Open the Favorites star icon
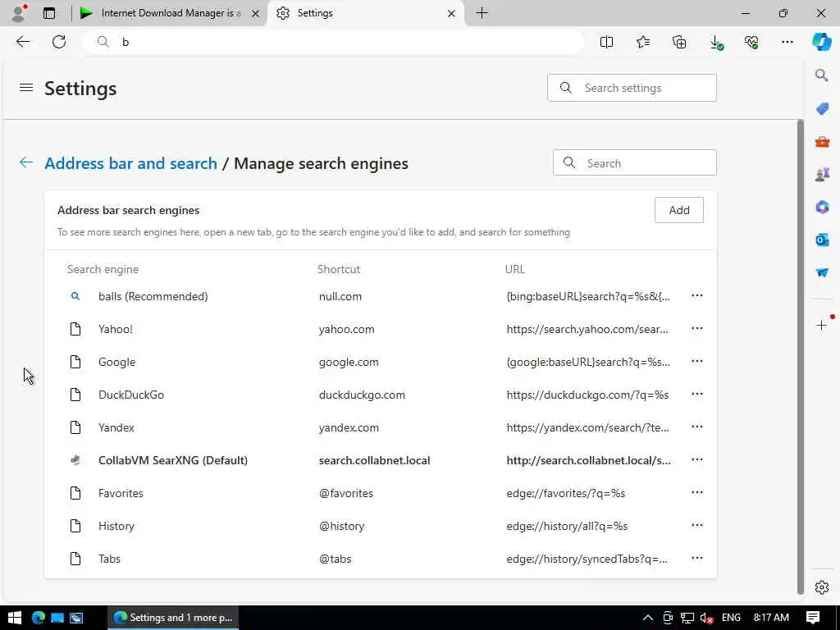 pyautogui.click(x=643, y=42)
